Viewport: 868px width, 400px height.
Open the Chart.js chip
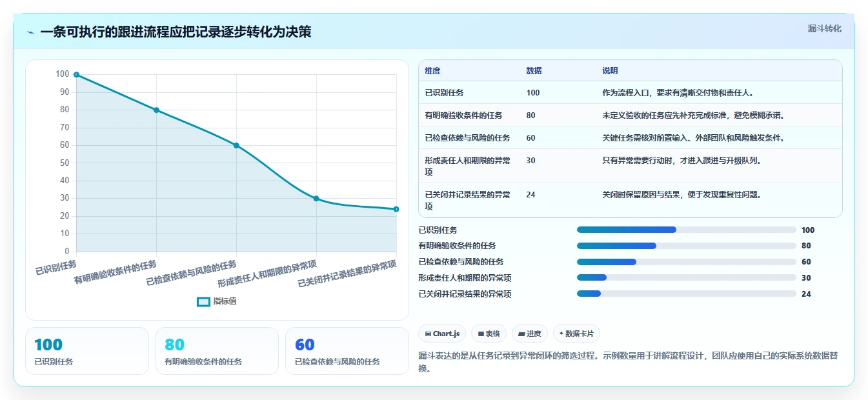442,334
